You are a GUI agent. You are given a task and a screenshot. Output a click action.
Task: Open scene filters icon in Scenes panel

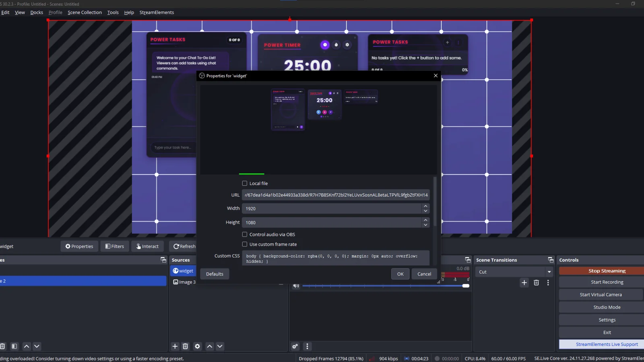click(x=14, y=346)
